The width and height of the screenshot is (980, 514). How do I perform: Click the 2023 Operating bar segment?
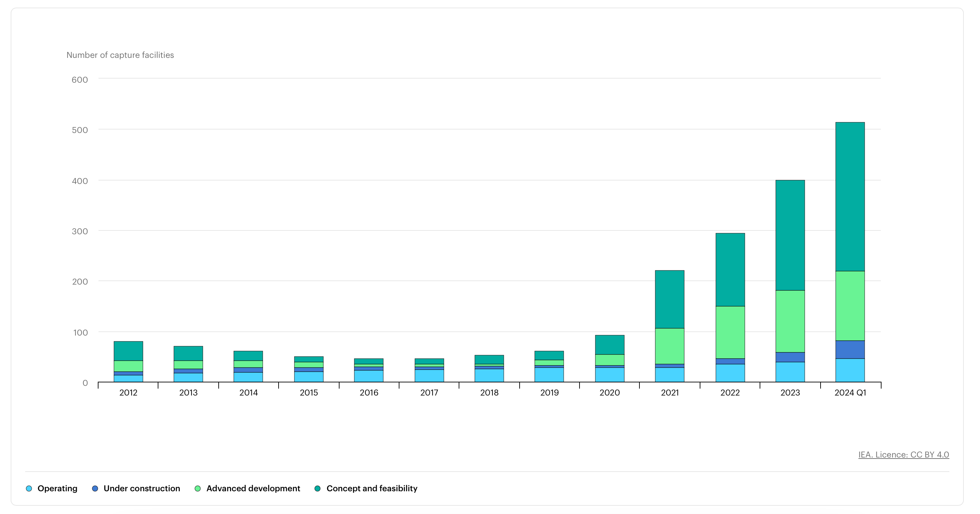pos(790,372)
